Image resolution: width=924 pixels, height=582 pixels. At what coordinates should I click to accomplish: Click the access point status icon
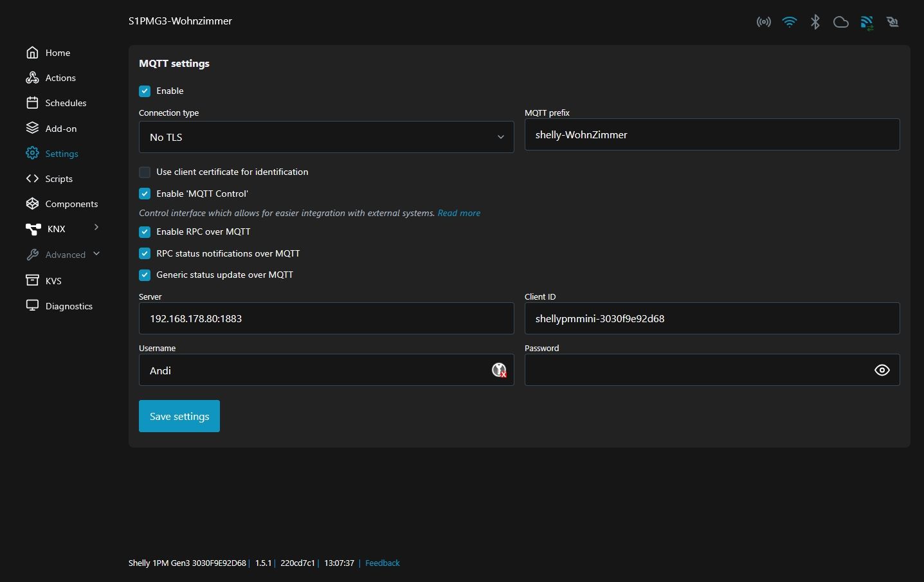[763, 23]
